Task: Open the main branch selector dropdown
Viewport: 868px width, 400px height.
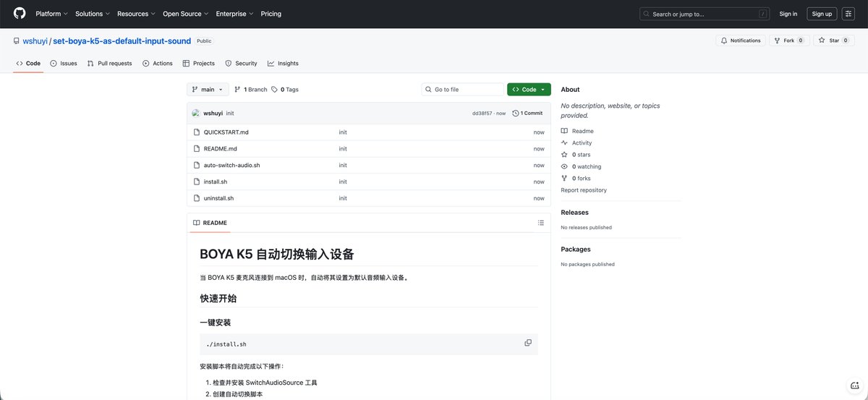Action: [x=208, y=90]
